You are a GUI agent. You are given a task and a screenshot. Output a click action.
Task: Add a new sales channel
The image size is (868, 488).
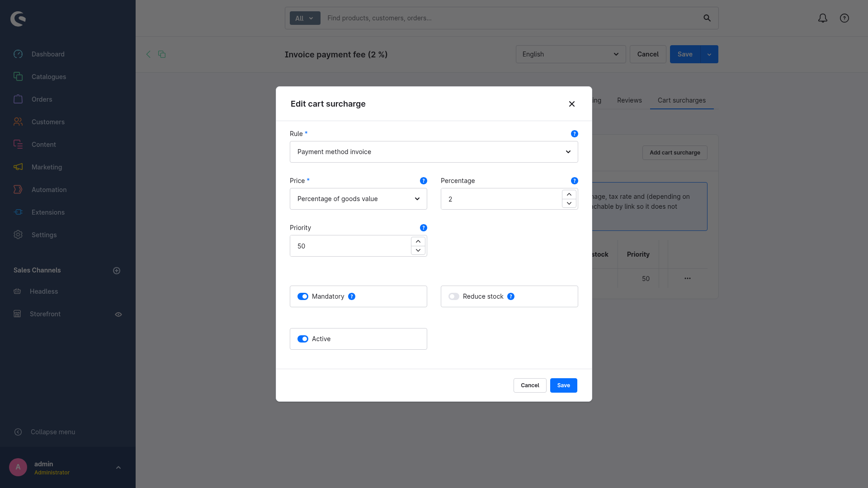coord(117,271)
